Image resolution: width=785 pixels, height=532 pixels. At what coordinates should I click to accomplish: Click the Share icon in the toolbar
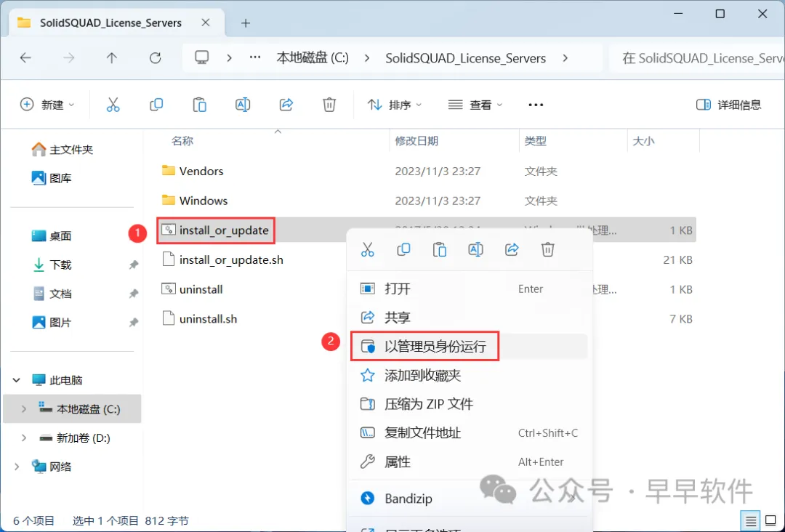point(286,105)
